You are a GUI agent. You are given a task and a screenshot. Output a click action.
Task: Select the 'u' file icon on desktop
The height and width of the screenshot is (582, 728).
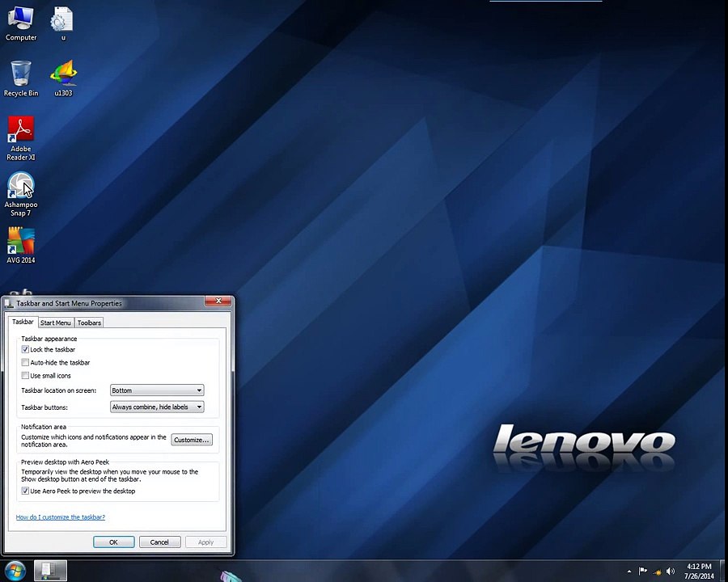[x=62, y=24]
